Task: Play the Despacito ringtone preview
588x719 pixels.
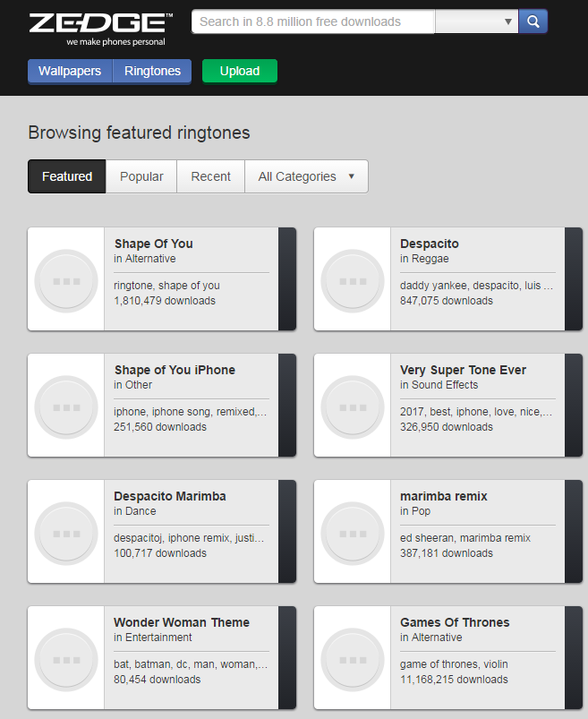Action: click(x=353, y=281)
